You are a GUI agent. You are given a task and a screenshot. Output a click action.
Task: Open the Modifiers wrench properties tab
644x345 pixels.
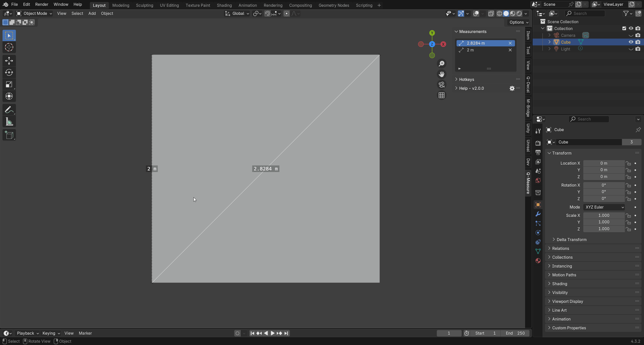(538, 214)
